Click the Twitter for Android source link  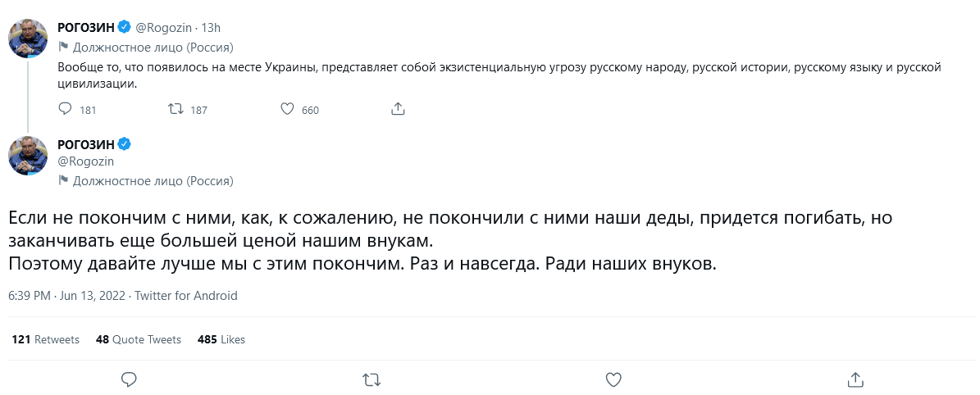pyautogui.click(x=186, y=296)
